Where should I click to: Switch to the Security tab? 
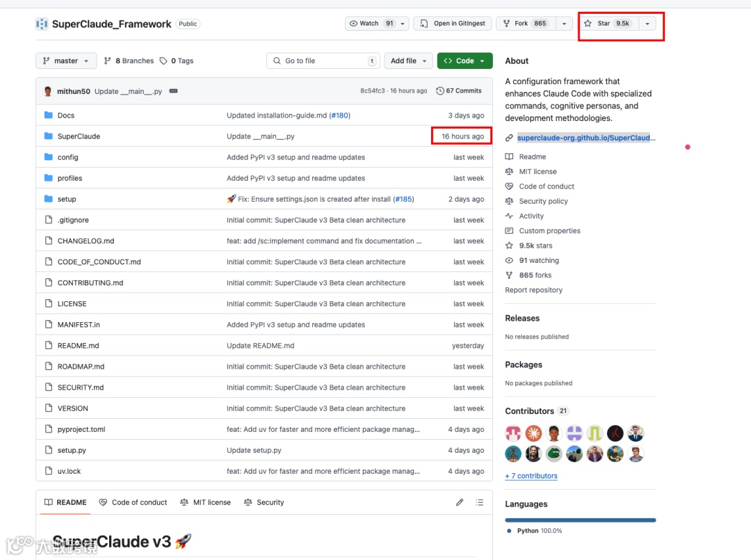(264, 502)
